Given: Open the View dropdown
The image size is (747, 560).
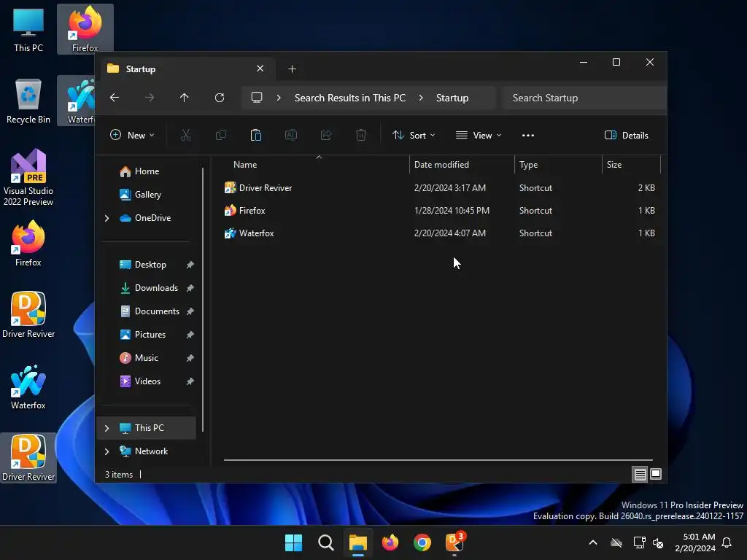Looking at the screenshot, I should click(479, 135).
